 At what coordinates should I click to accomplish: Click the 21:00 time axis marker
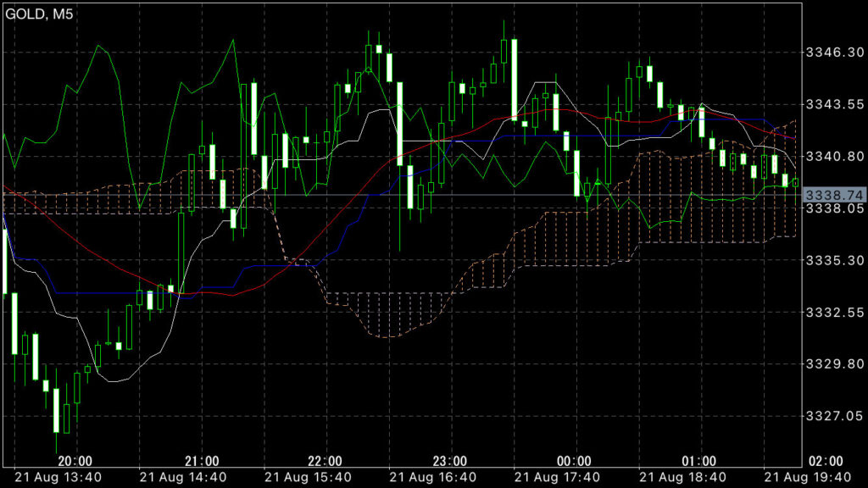click(201, 461)
